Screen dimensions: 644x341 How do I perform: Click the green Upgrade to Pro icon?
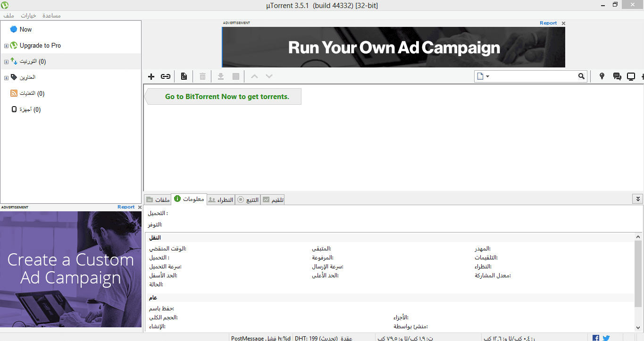(14, 46)
